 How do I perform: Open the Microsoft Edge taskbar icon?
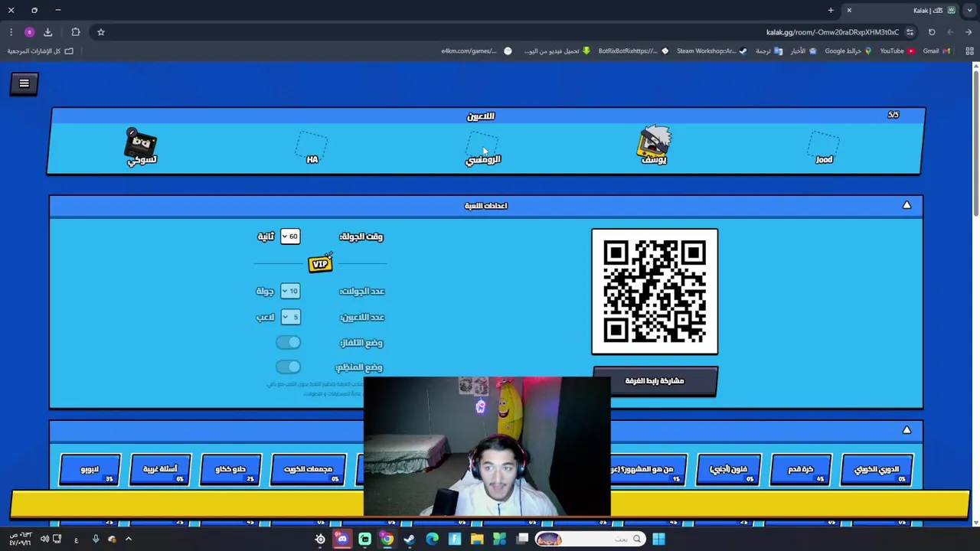[432, 540]
